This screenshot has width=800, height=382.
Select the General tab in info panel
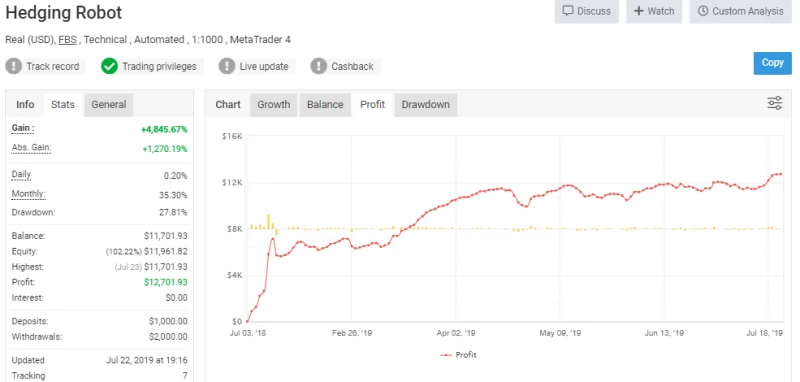click(109, 105)
